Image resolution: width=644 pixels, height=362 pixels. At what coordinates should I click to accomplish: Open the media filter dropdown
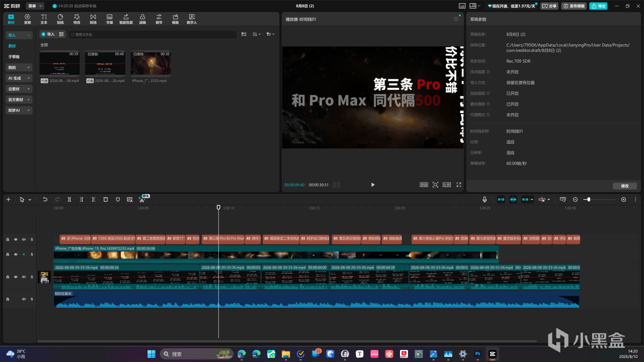coord(270,34)
